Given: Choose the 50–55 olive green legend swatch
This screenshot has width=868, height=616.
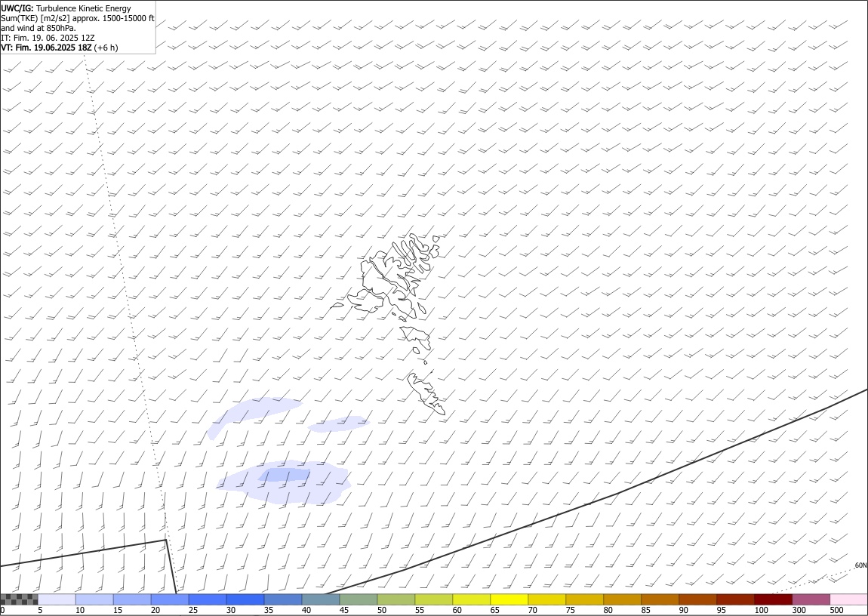Looking at the screenshot, I should click(x=396, y=599).
